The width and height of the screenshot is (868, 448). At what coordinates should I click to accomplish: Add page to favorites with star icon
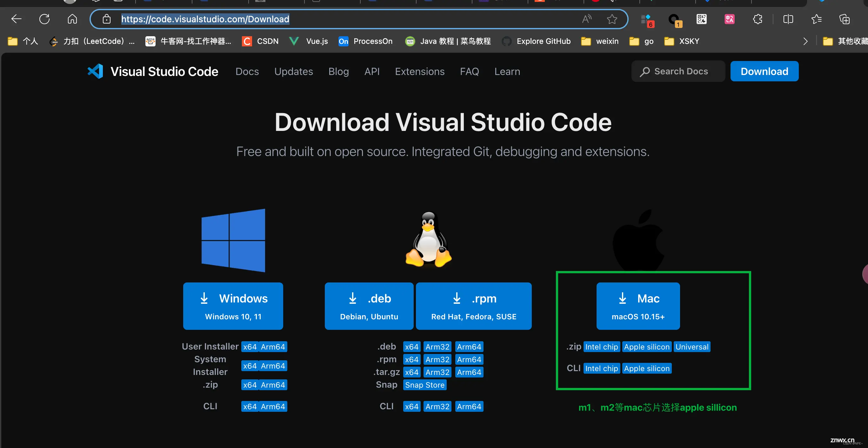click(x=612, y=19)
